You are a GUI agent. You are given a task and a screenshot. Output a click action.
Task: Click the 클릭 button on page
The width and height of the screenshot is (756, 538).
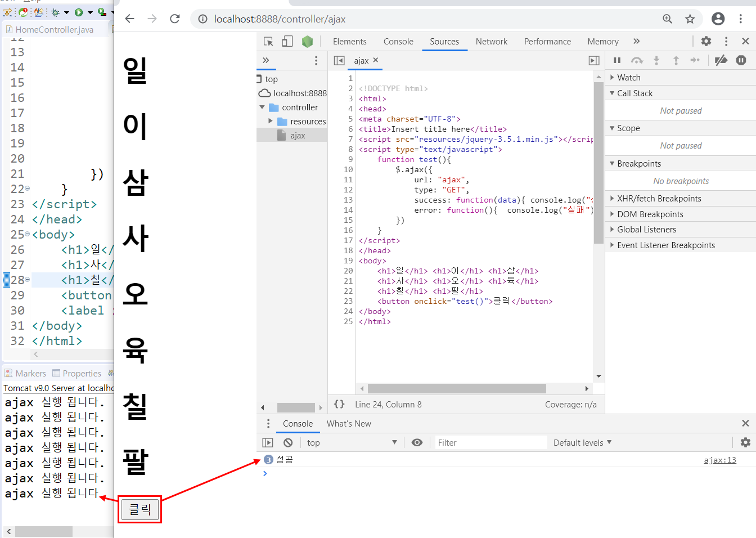click(x=140, y=509)
